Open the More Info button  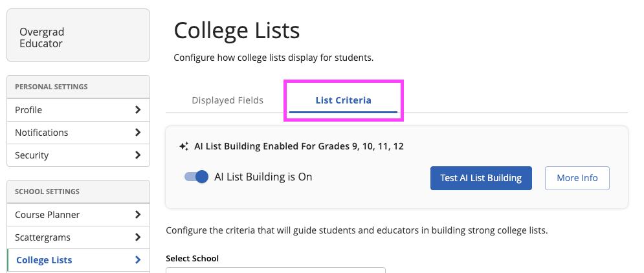pyautogui.click(x=577, y=178)
